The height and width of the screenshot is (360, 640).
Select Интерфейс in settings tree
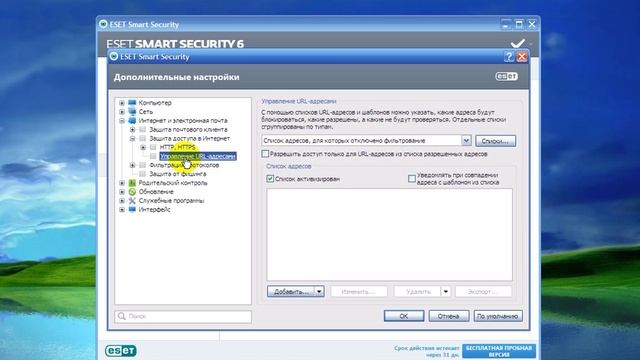tap(154, 209)
